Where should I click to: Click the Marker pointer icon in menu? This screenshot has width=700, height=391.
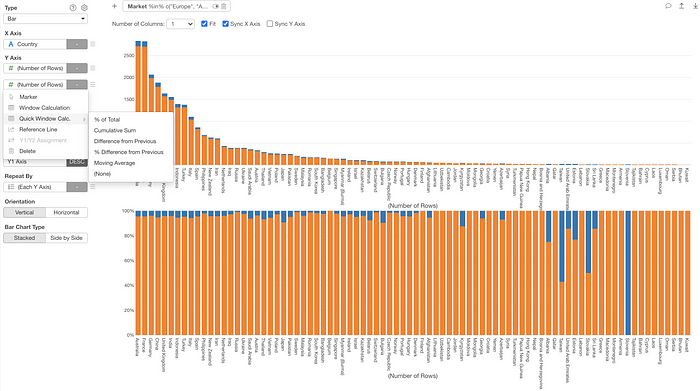pyautogui.click(x=11, y=97)
